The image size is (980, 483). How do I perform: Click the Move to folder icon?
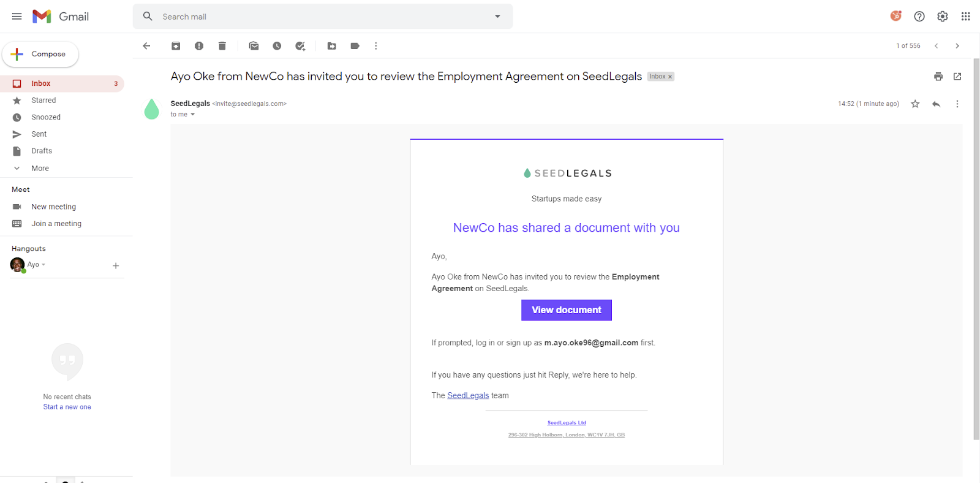[331, 46]
